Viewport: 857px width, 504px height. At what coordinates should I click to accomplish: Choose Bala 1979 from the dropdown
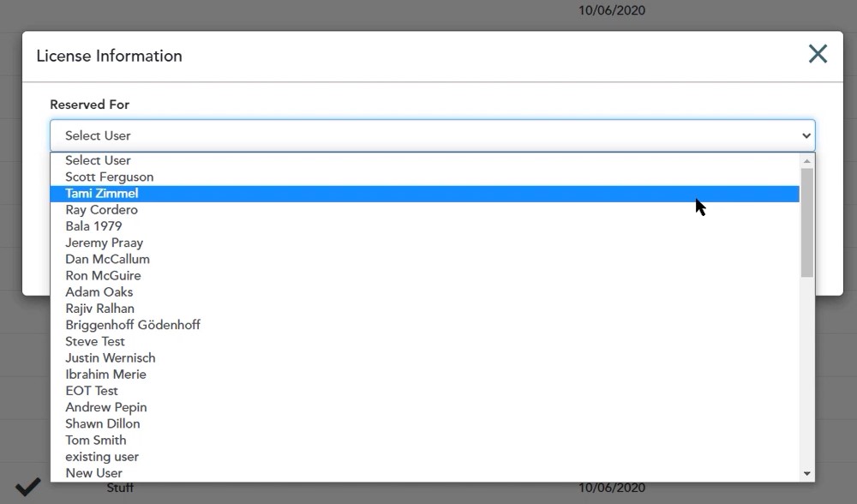[x=425, y=226]
